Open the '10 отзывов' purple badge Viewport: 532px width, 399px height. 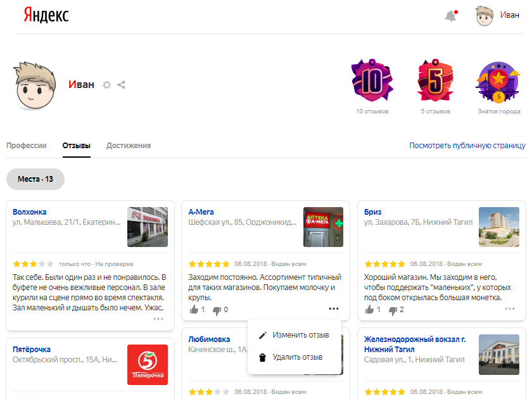pyautogui.click(x=372, y=80)
